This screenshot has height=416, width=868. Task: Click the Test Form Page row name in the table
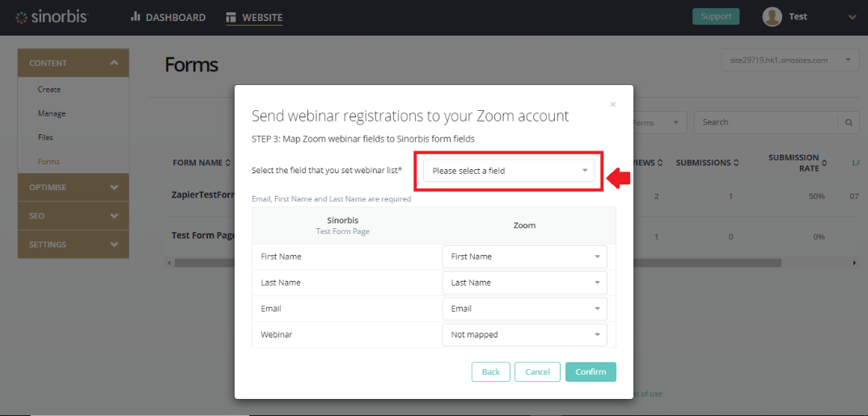[203, 236]
